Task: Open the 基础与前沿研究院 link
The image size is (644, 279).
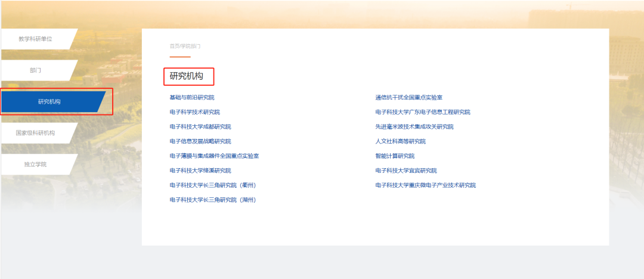Action: tap(192, 97)
